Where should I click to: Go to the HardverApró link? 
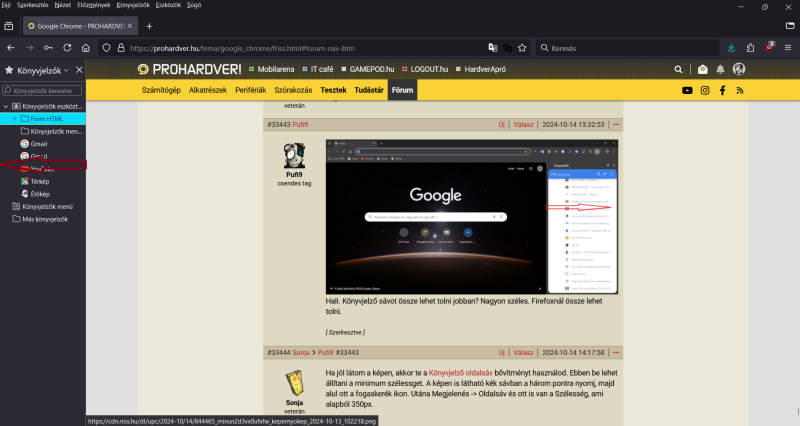tap(481, 69)
